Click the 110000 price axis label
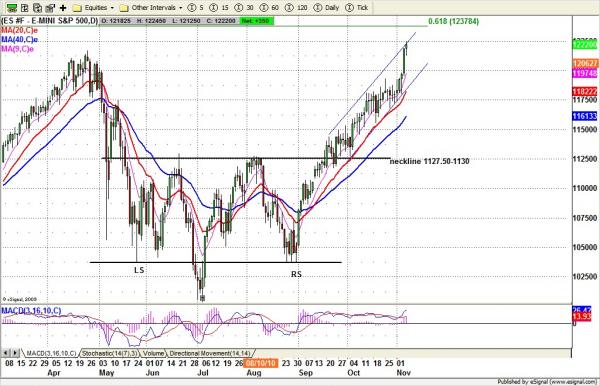The width and height of the screenshot is (600, 386). (585, 188)
